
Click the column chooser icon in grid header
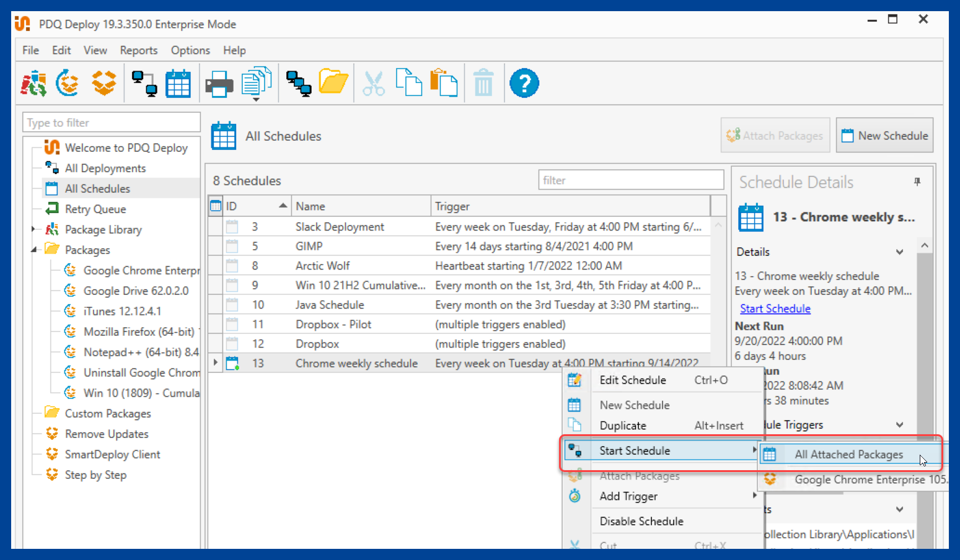tap(215, 206)
